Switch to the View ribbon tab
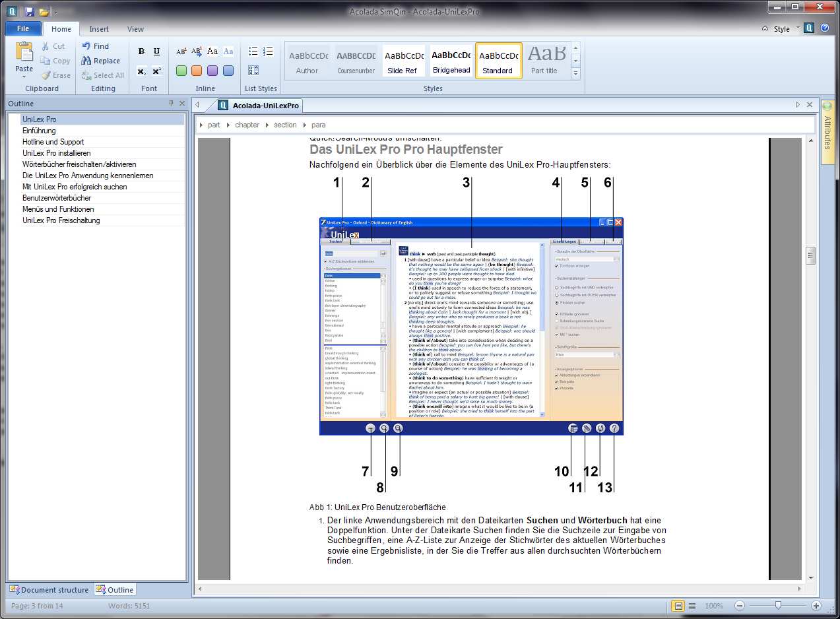 click(x=136, y=29)
